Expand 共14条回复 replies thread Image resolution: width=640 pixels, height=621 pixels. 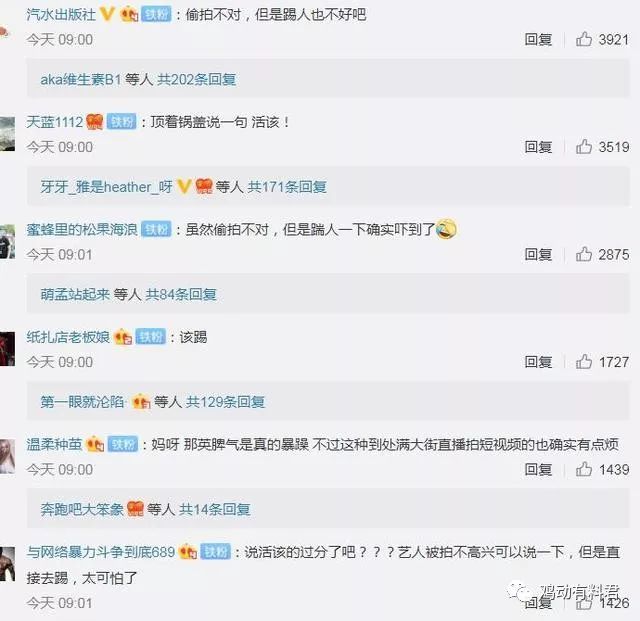click(215, 510)
